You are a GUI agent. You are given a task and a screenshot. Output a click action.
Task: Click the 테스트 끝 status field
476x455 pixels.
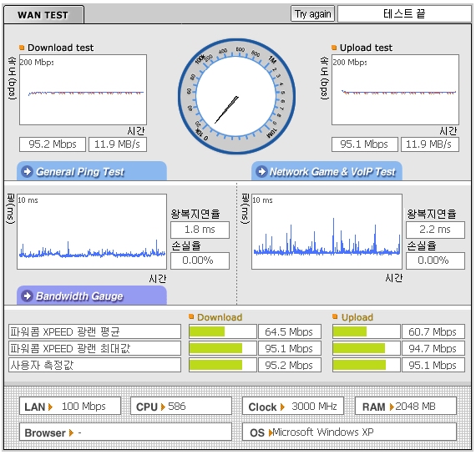pyautogui.click(x=404, y=13)
